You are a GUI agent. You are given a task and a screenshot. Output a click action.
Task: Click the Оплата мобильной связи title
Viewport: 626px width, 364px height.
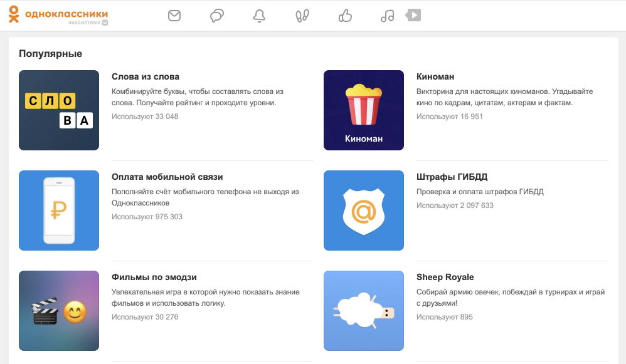pos(167,177)
